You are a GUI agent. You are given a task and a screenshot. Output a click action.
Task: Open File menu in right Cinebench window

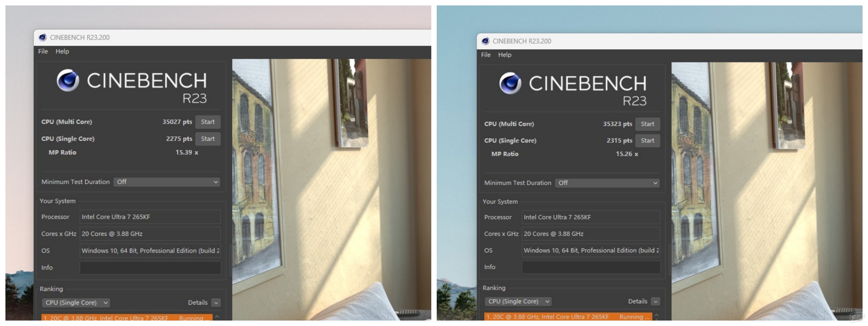tap(486, 55)
